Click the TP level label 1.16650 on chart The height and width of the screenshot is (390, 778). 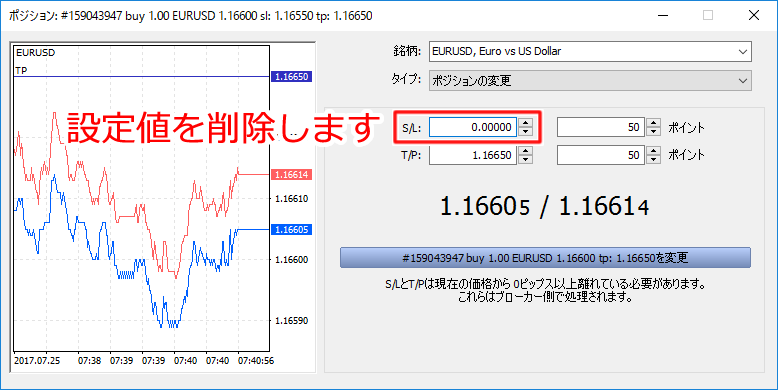(292, 77)
